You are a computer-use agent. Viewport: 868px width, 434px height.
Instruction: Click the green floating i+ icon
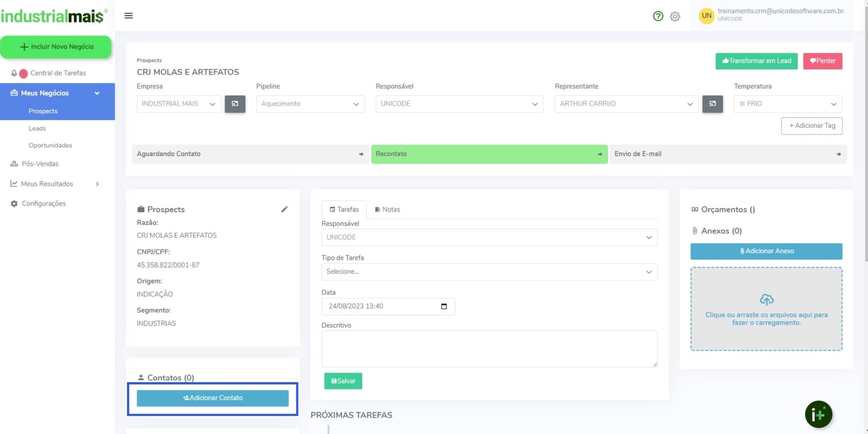[x=818, y=414]
